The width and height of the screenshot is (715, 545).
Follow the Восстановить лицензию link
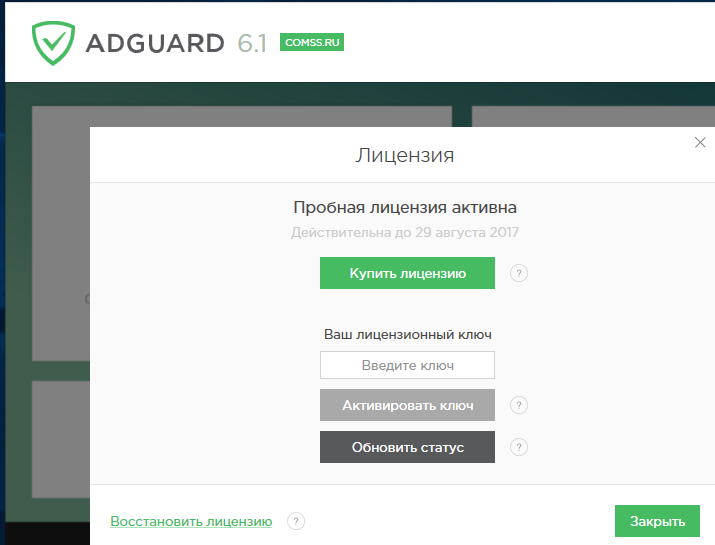click(x=191, y=521)
